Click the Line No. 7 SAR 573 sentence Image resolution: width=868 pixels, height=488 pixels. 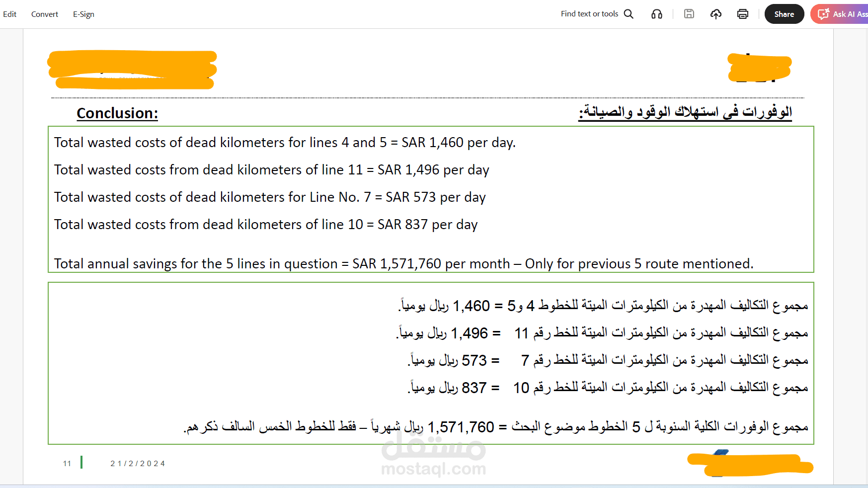[x=270, y=197]
